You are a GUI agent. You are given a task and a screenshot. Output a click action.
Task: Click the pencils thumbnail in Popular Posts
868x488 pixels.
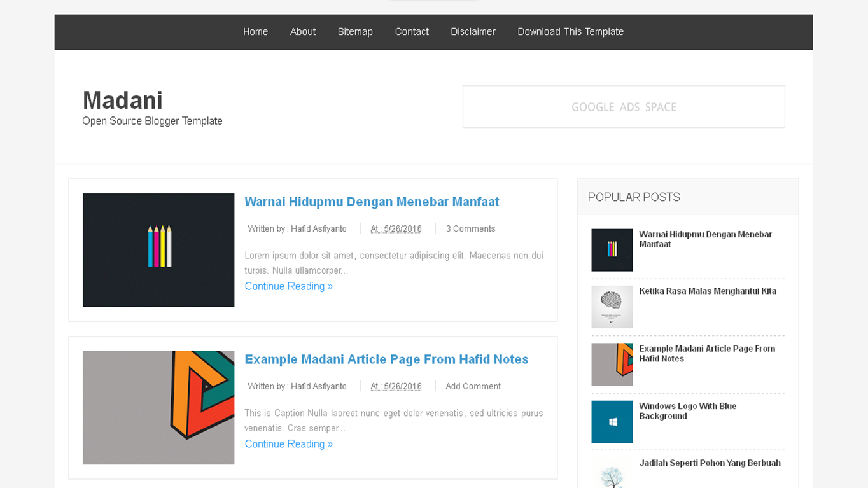612,250
